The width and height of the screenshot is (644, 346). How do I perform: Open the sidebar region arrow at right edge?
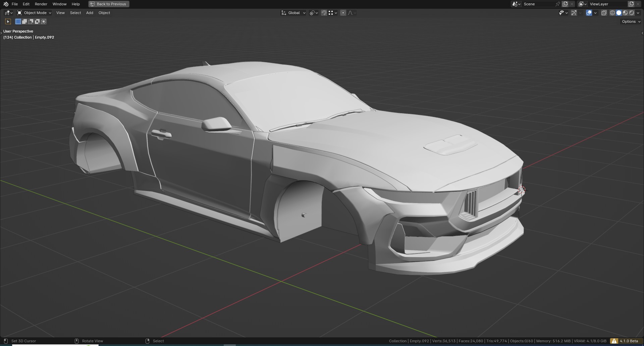[642, 33]
